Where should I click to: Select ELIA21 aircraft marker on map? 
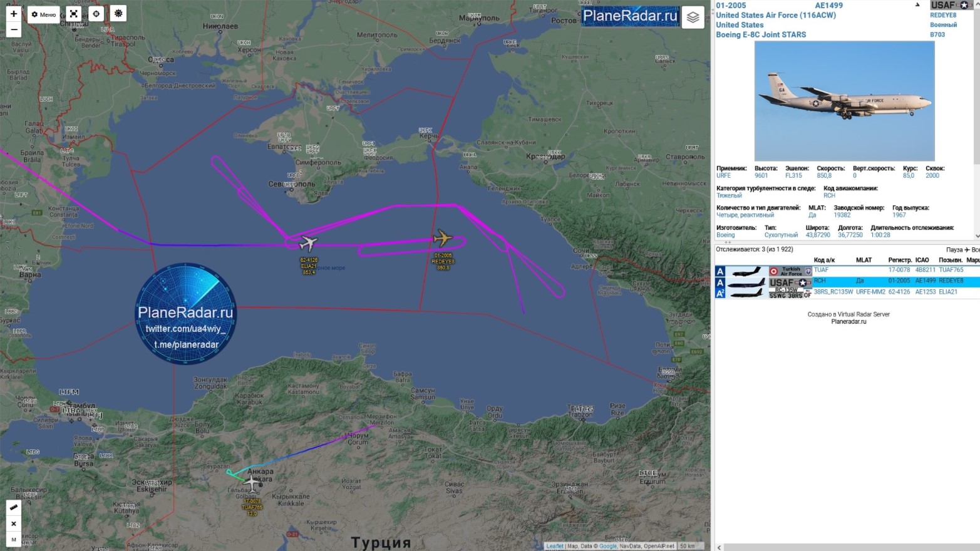(308, 242)
